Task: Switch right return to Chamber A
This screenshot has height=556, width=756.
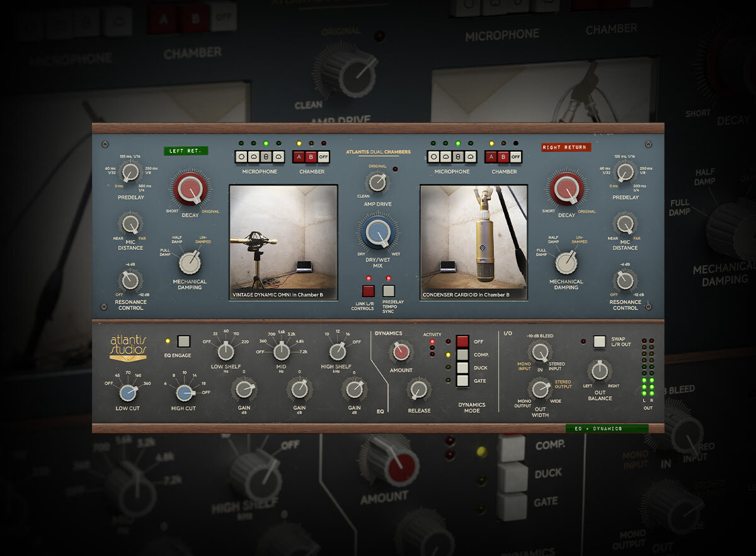Action: click(x=491, y=157)
